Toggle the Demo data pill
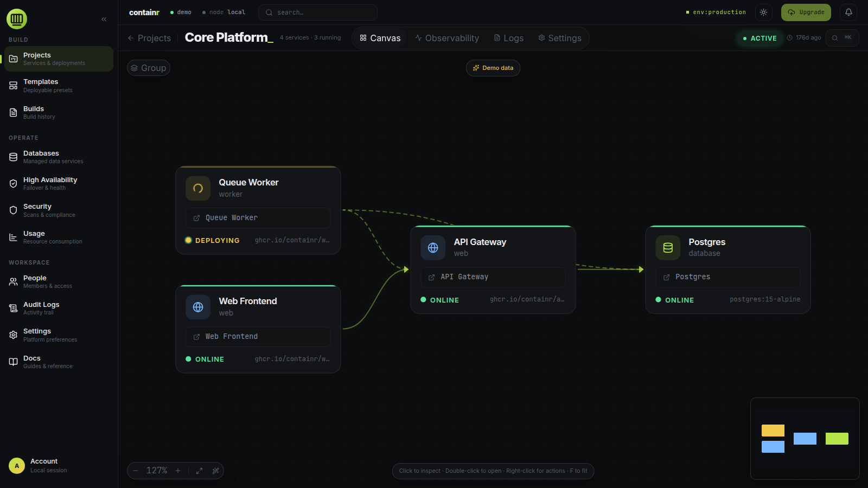The image size is (868, 488). click(x=493, y=68)
